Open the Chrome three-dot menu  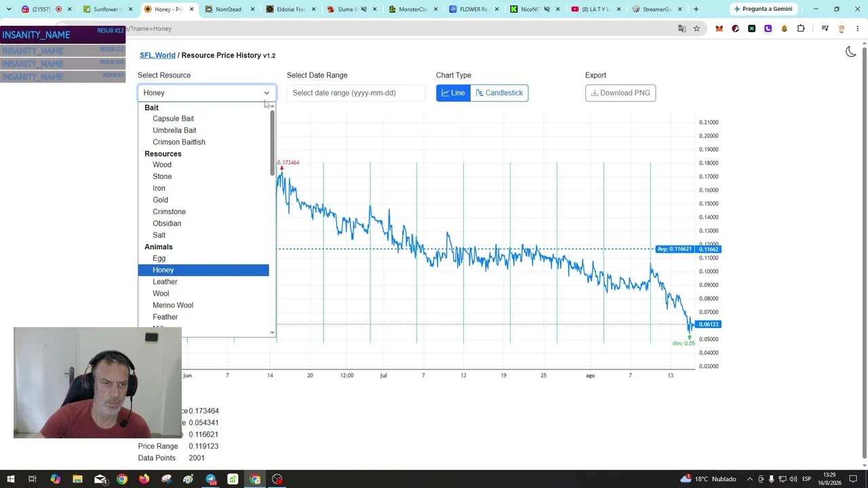858,28
